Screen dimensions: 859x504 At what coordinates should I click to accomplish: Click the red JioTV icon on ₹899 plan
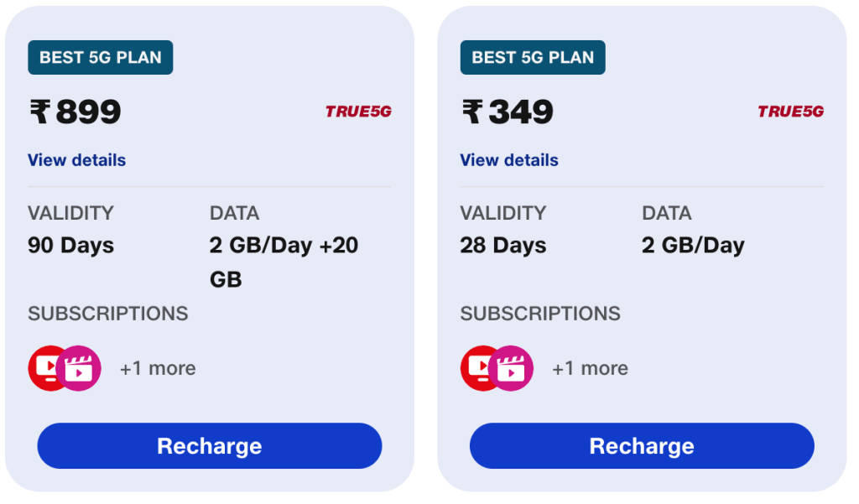45,368
